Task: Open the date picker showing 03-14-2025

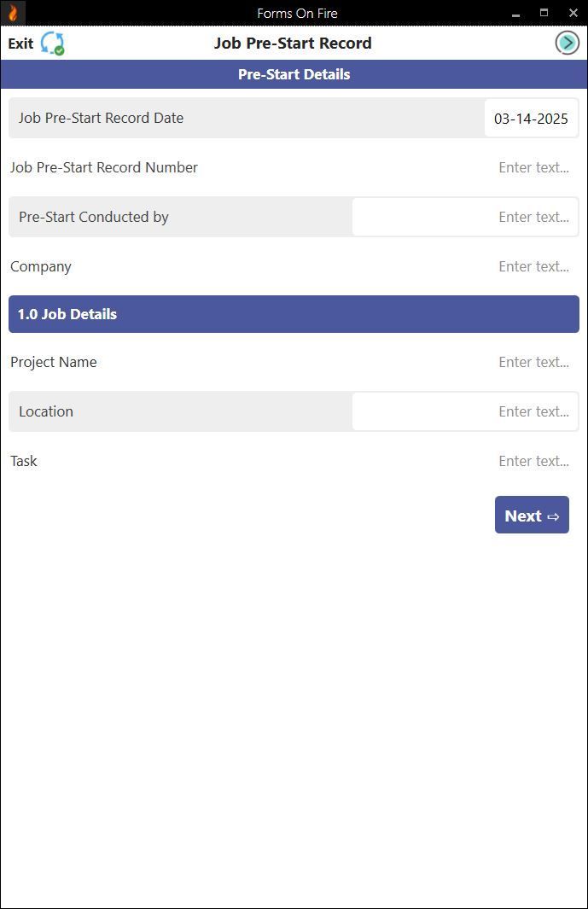Action: [x=530, y=119]
